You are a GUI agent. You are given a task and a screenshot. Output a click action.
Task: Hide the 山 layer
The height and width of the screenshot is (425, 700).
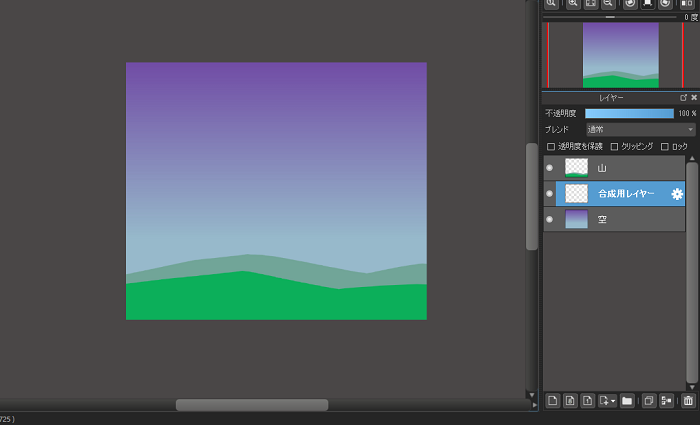549,168
